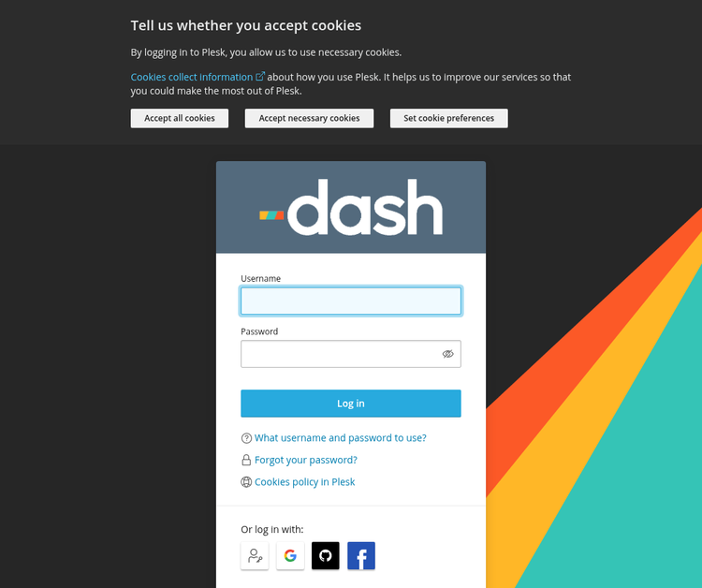Open Cookies collect information link
This screenshot has width=702, height=588.
click(x=192, y=77)
